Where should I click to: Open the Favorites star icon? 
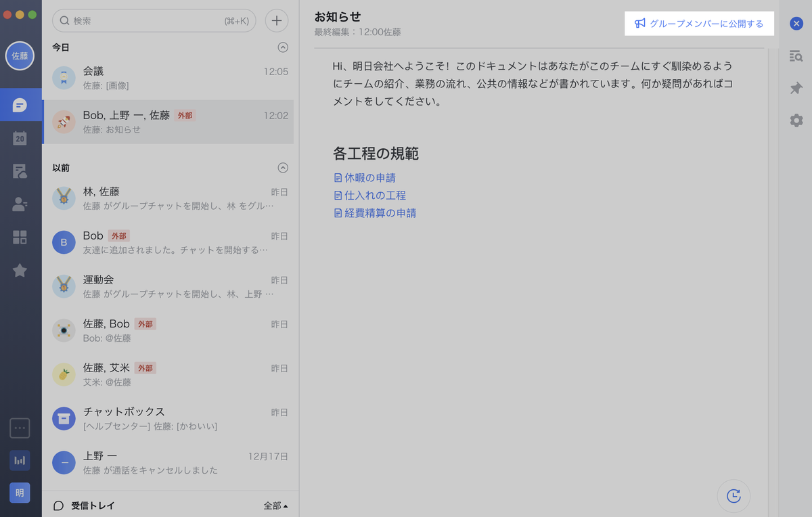pos(20,271)
